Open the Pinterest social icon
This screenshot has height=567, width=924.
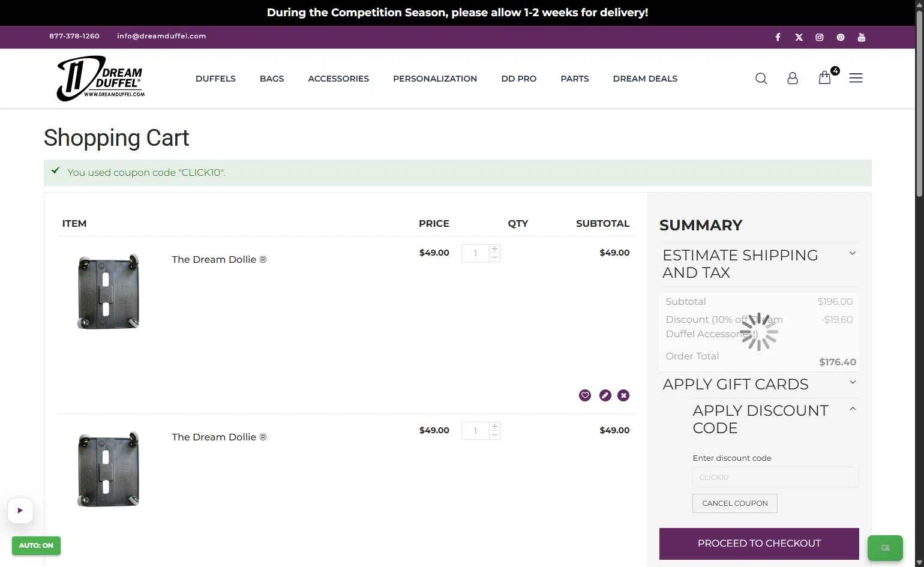coord(841,37)
